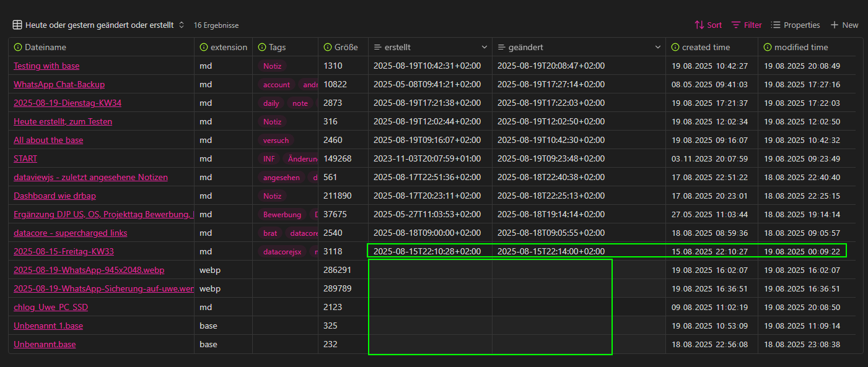Click the Properties list icon
868x367 pixels.
click(x=776, y=25)
